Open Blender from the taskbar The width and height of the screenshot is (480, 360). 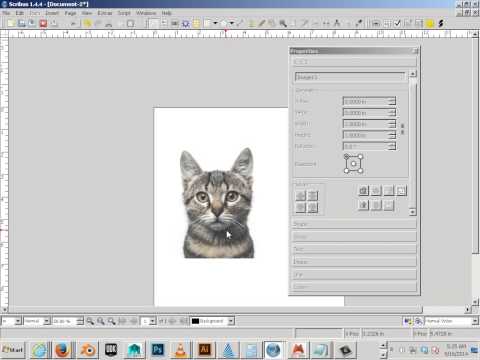point(88,350)
